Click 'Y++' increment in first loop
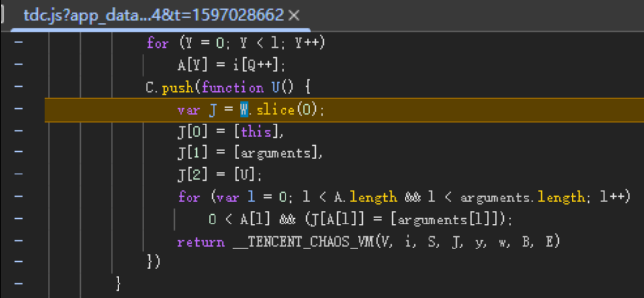Viewport: 644px width, 298px height. point(307,44)
